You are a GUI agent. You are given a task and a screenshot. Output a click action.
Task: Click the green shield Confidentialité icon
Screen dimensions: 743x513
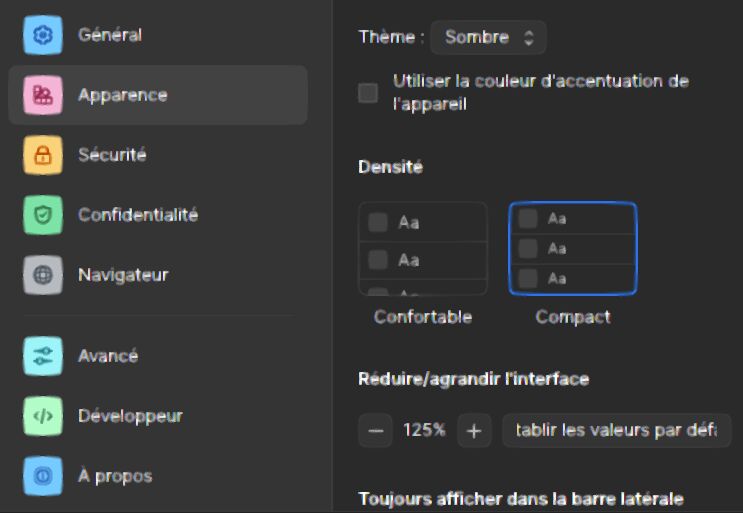(x=43, y=215)
